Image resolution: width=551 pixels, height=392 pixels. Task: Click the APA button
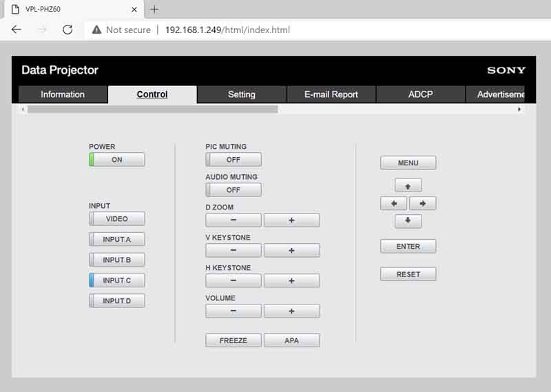pyautogui.click(x=291, y=340)
